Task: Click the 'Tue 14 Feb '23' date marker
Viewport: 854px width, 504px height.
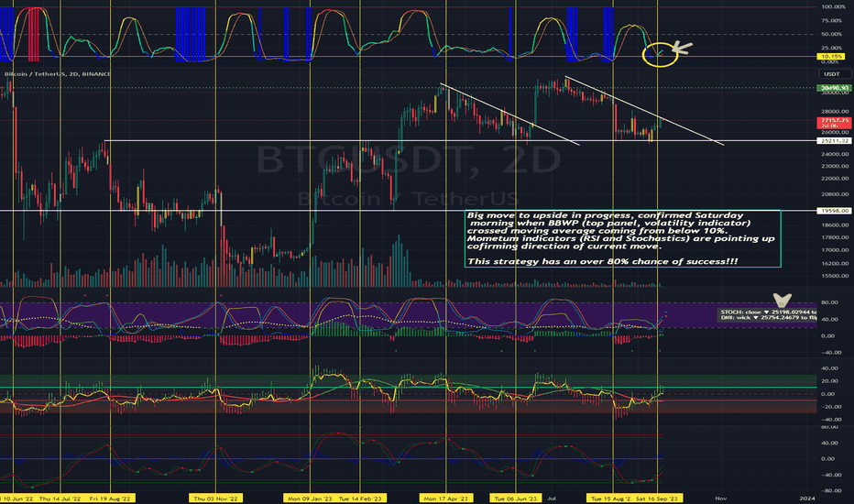Action: (360, 499)
